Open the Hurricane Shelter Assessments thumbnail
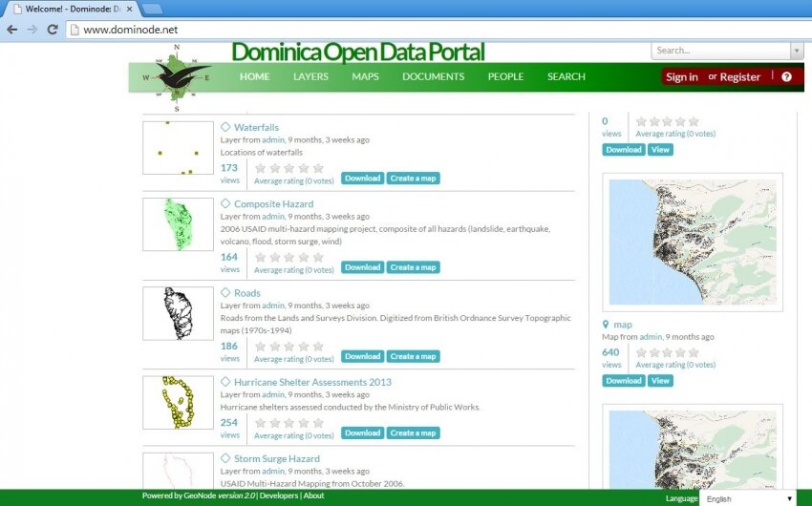The height and width of the screenshot is (506, 812). point(178,402)
